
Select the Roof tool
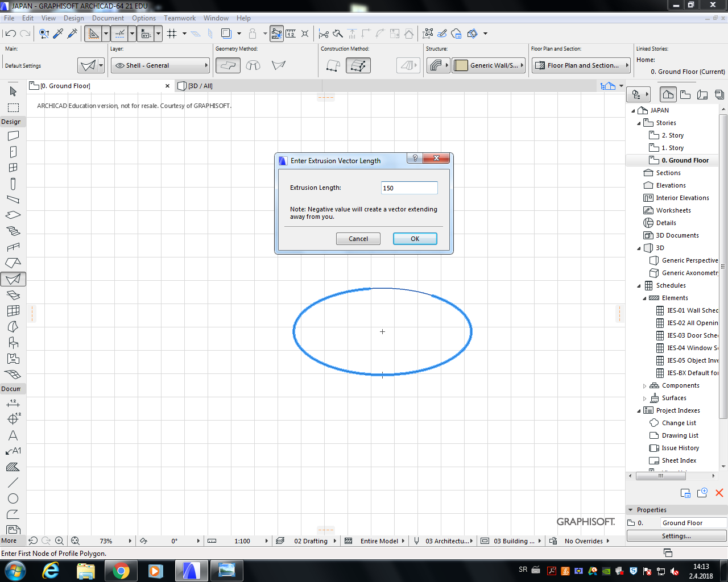click(x=13, y=263)
